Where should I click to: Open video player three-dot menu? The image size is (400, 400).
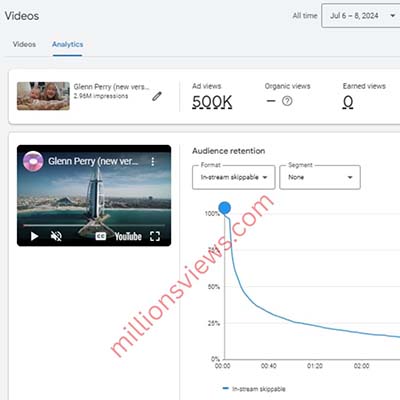coord(153,162)
